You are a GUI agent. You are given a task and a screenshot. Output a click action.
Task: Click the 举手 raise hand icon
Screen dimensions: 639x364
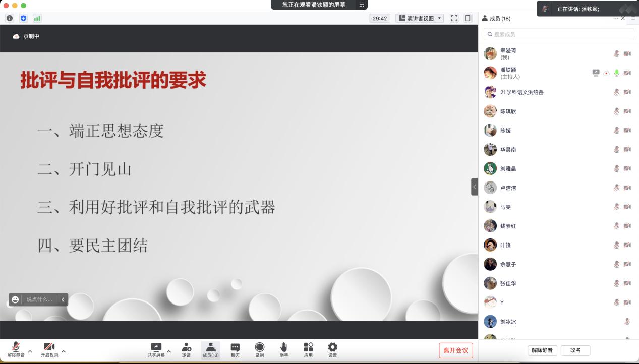pyautogui.click(x=284, y=350)
